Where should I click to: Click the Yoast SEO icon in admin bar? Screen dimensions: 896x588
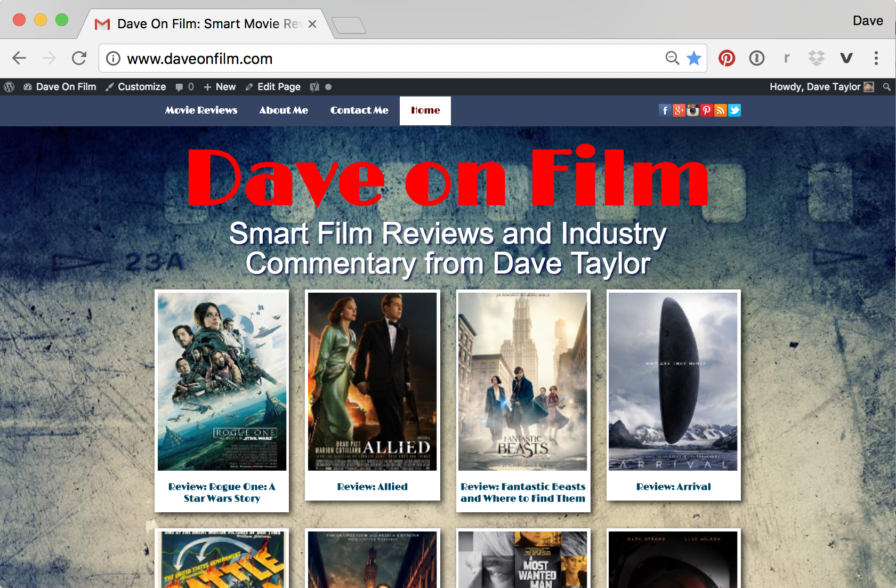point(314,87)
